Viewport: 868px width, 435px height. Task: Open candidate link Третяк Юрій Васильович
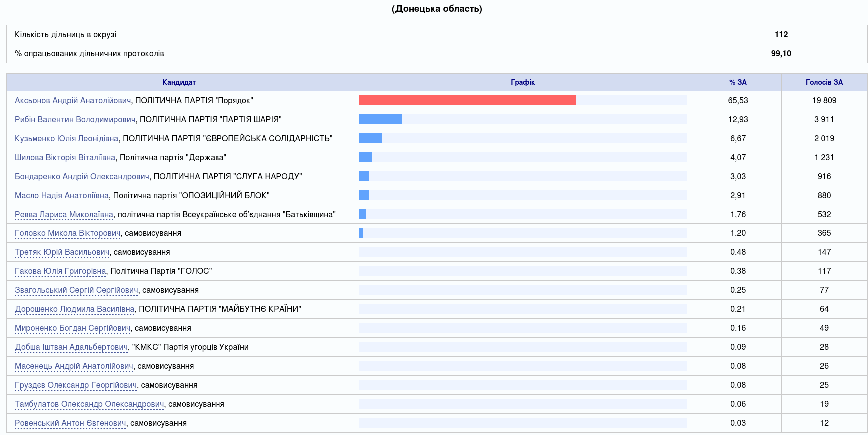click(x=62, y=252)
